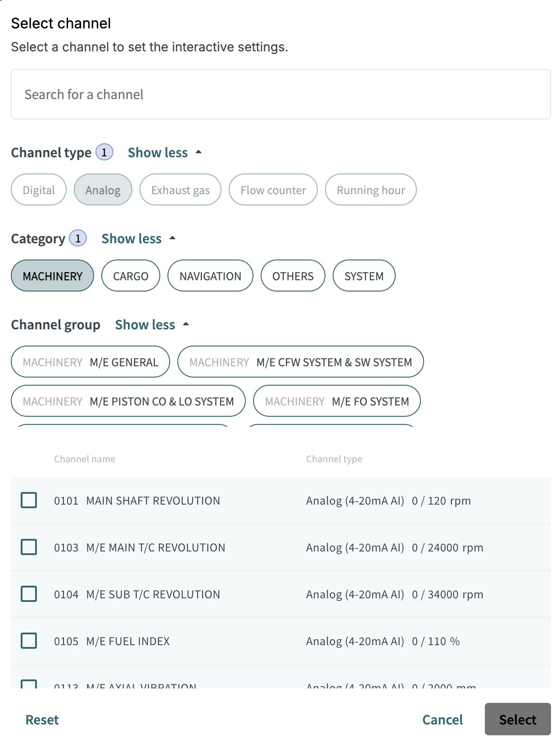Toggle the Exhaust gas chip
Image resolution: width=560 pixels, height=747 pixels.
click(181, 190)
